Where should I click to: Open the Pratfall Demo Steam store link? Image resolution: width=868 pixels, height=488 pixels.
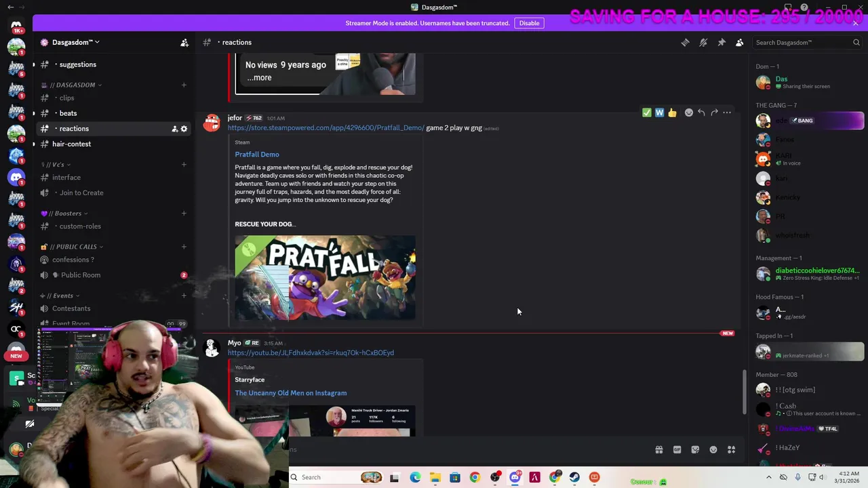325,127
